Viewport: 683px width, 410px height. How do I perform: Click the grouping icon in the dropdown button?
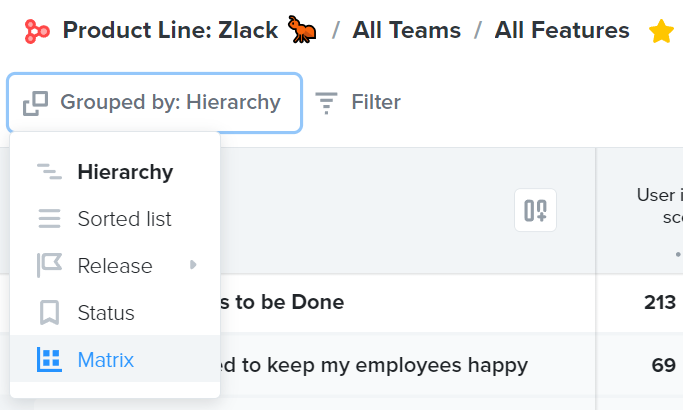click(x=35, y=104)
